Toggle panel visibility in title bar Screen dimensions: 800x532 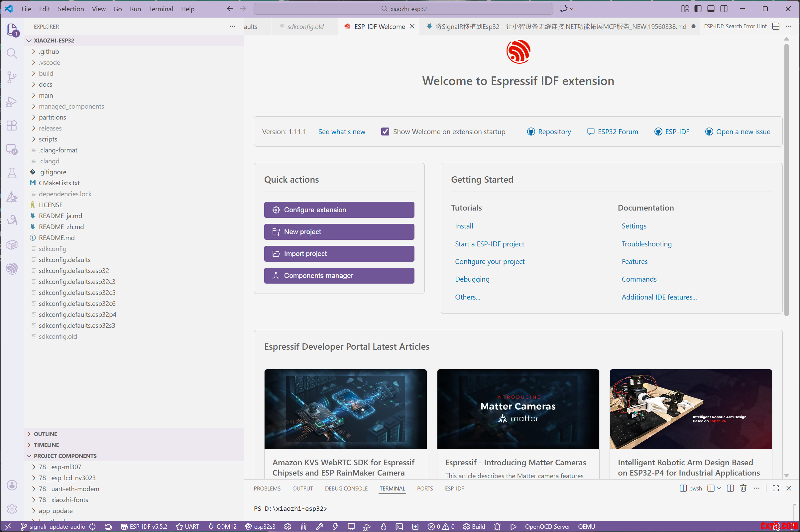(x=711, y=9)
